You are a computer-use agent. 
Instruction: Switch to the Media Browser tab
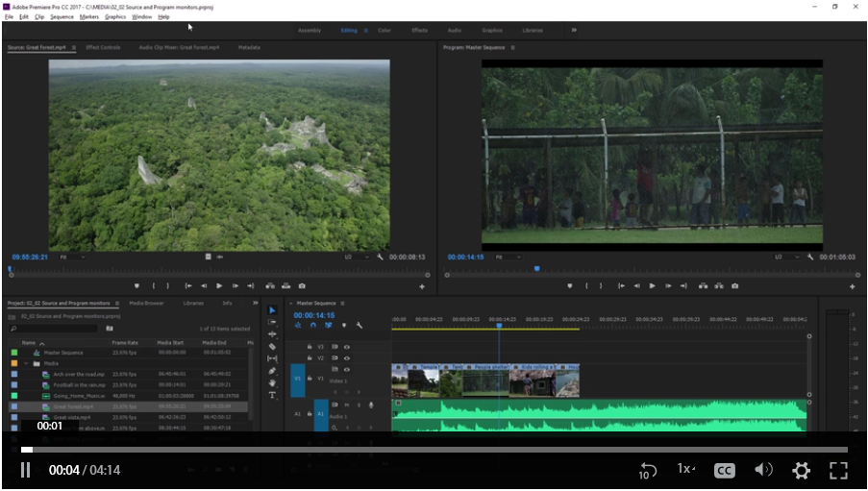coord(147,303)
